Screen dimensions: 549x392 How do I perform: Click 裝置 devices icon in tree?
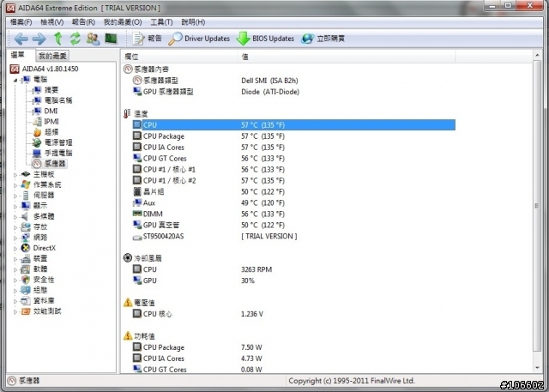(26, 259)
